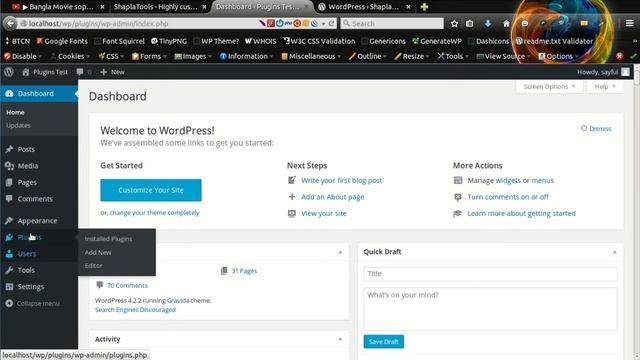Open the bookmarks list icon in toolbar
640x360 pixels.
470,23
